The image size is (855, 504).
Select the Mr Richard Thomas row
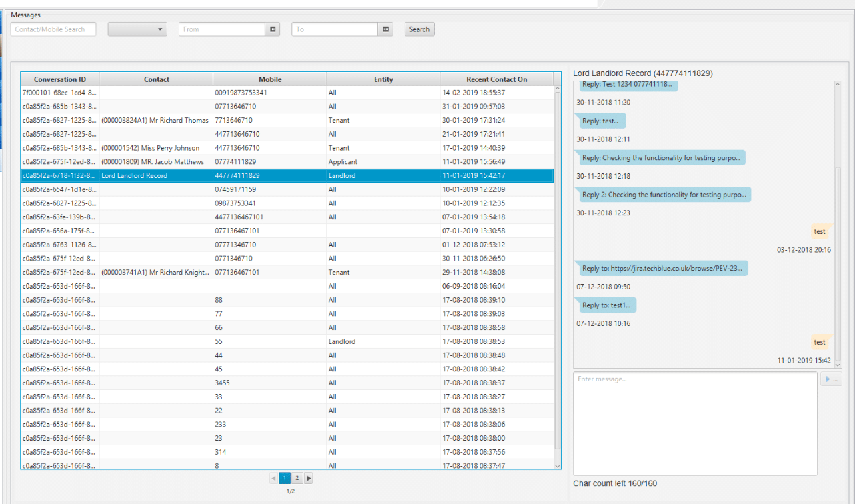287,121
